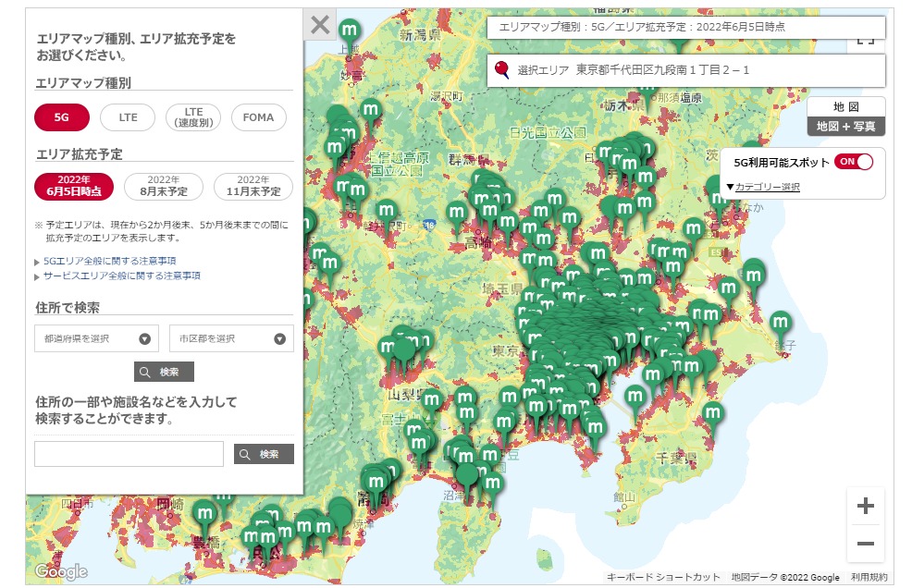Click the 5G spot marker near 千葉県
Viewport: 912px width, 588px height.
(x=712, y=413)
